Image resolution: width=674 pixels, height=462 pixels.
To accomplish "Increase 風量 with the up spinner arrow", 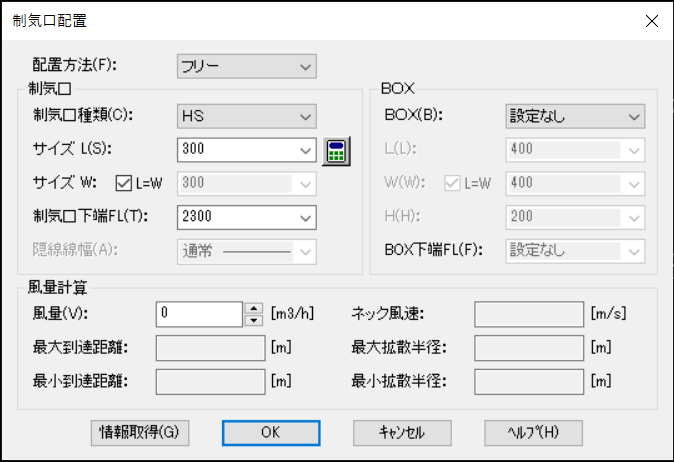I will point(254,308).
